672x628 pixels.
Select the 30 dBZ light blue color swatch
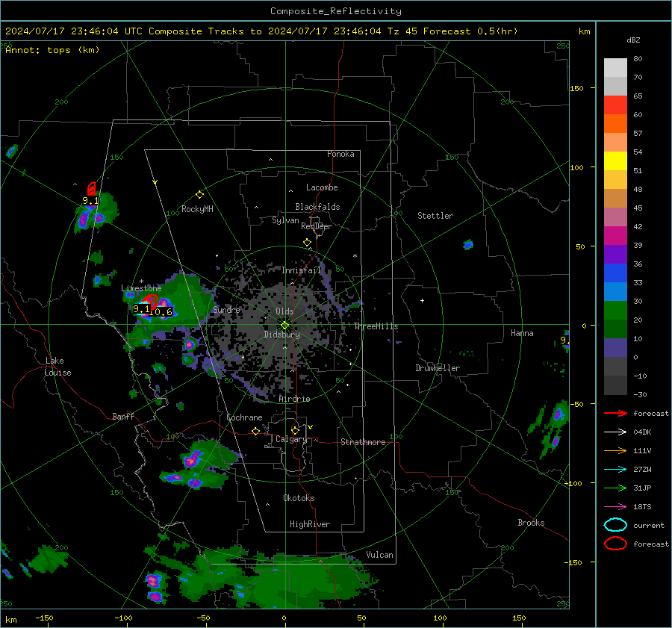(x=615, y=291)
